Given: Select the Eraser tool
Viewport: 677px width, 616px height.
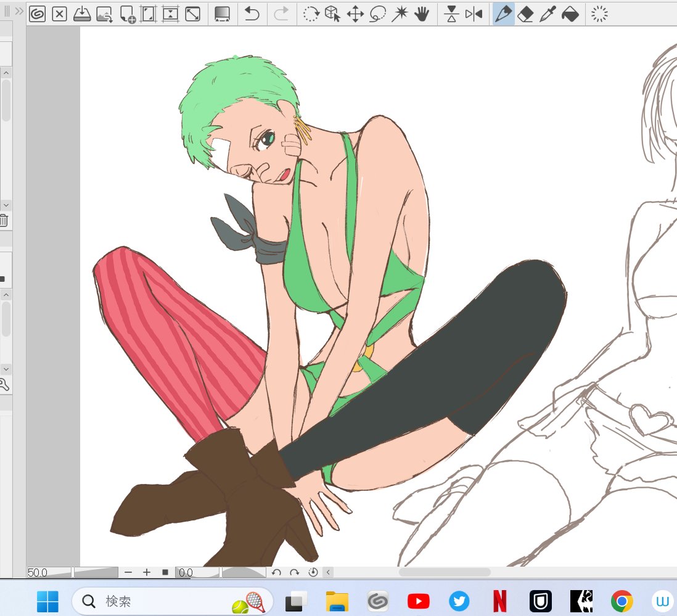Looking at the screenshot, I should pos(525,14).
